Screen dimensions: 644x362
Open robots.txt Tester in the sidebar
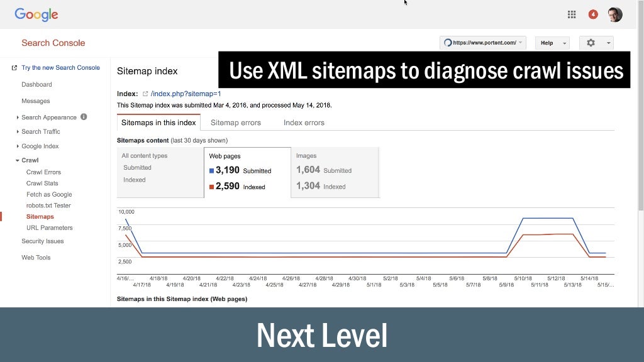click(48, 206)
